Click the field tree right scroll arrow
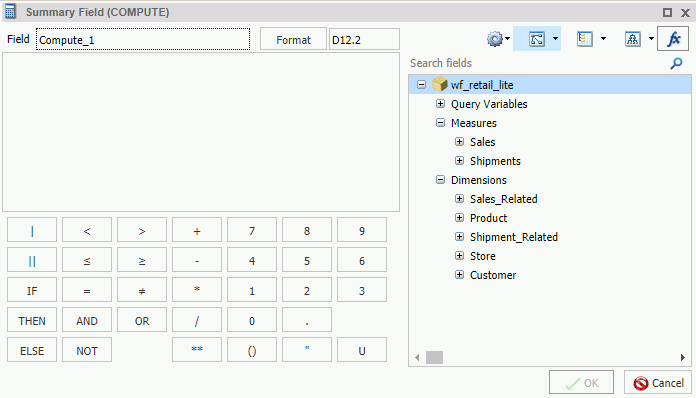The width and height of the screenshot is (696, 398). click(x=683, y=357)
